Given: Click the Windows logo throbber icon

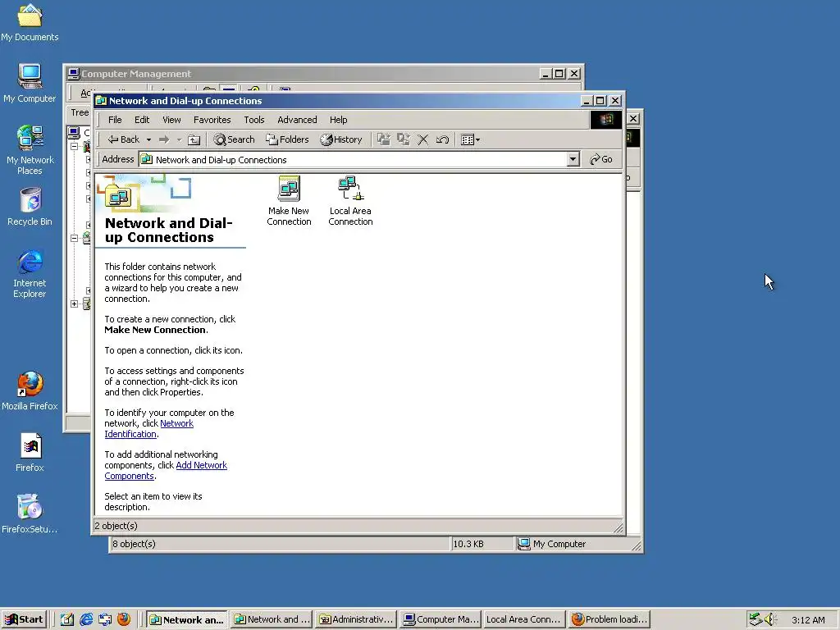Looking at the screenshot, I should click(606, 120).
